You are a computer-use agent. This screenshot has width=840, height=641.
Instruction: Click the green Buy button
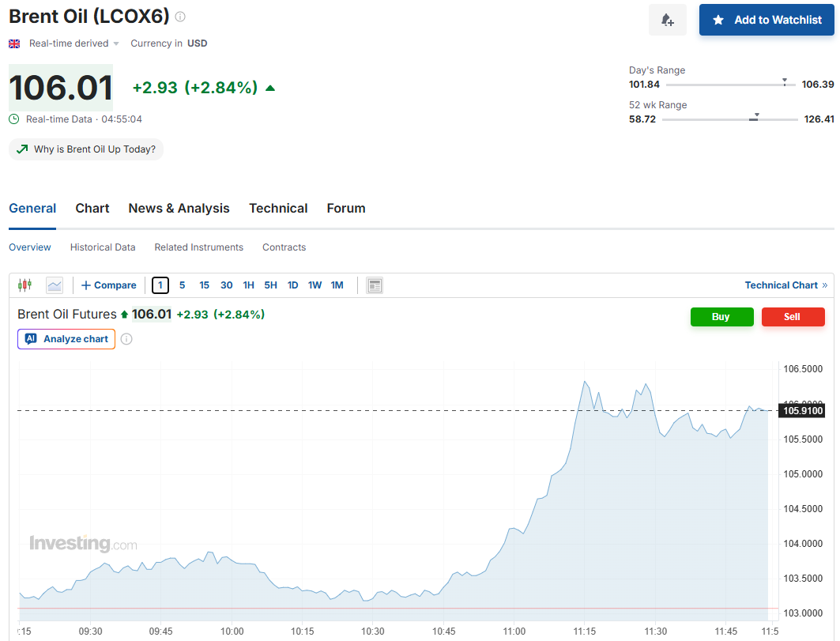[721, 317]
